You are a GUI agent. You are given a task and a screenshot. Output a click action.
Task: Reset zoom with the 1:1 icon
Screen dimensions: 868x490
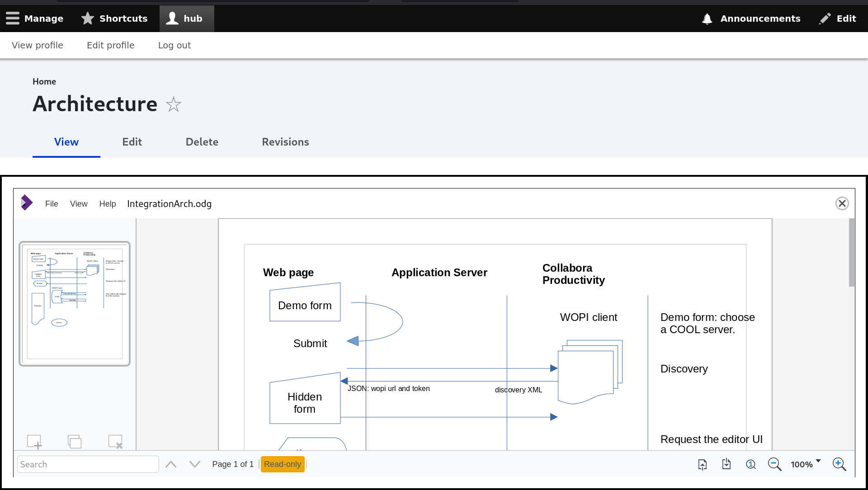(x=750, y=464)
